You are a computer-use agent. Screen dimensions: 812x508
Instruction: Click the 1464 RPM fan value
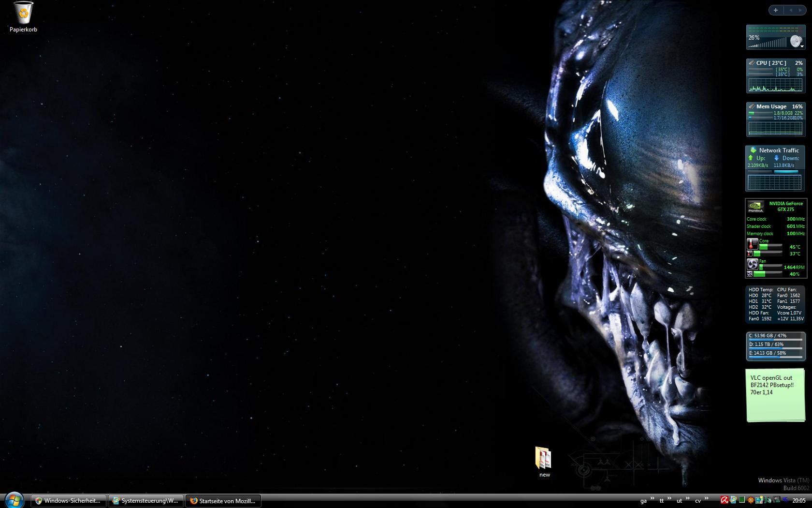point(794,267)
